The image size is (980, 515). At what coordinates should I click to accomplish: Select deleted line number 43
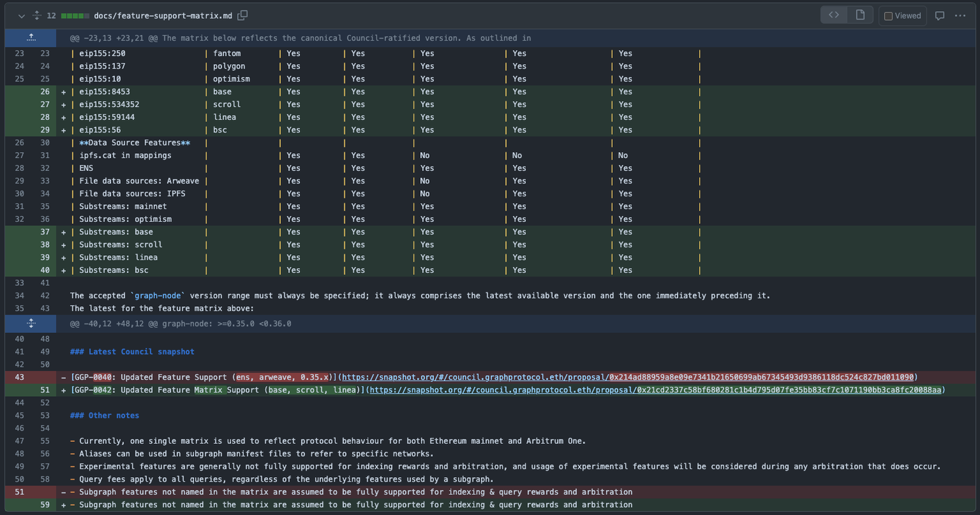point(19,377)
